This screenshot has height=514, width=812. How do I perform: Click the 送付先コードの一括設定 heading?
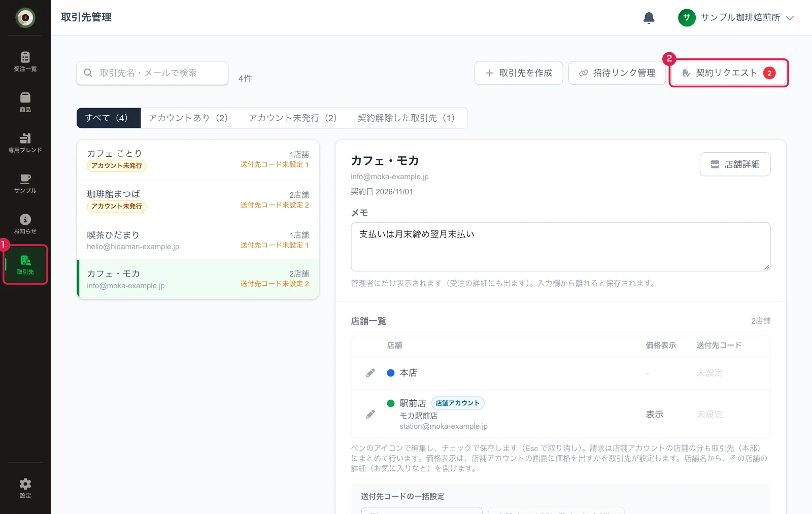[402, 497]
